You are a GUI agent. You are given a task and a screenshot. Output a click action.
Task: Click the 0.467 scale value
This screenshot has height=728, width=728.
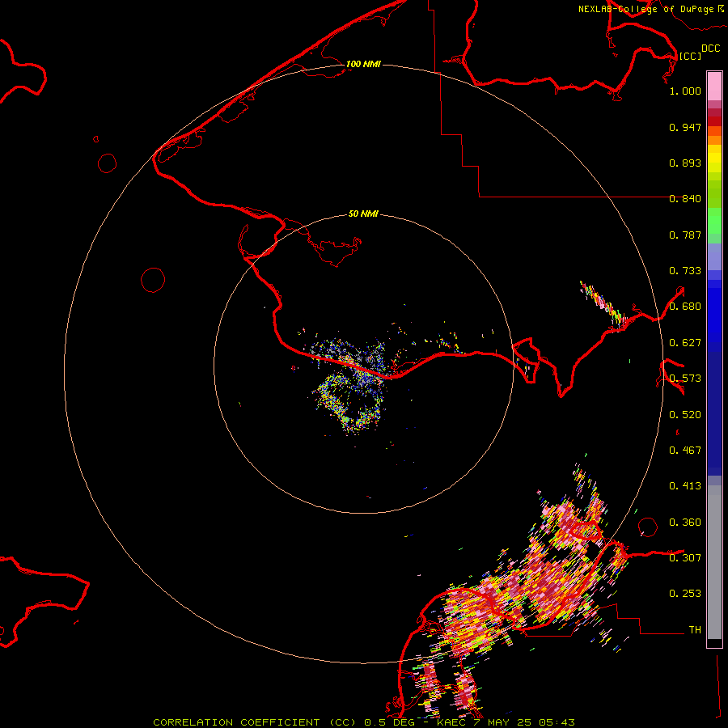pos(685,451)
